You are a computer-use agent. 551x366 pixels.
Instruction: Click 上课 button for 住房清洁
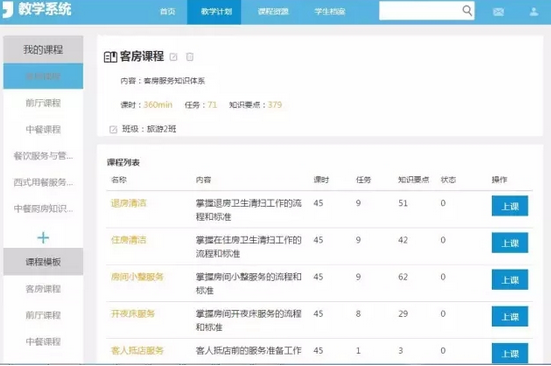(x=510, y=243)
